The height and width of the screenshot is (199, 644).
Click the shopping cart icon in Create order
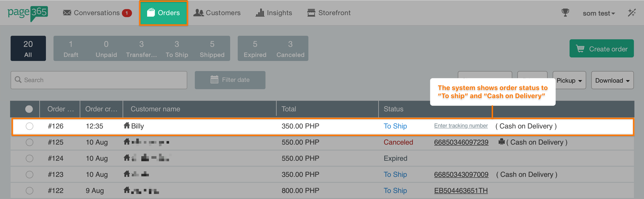click(580, 49)
